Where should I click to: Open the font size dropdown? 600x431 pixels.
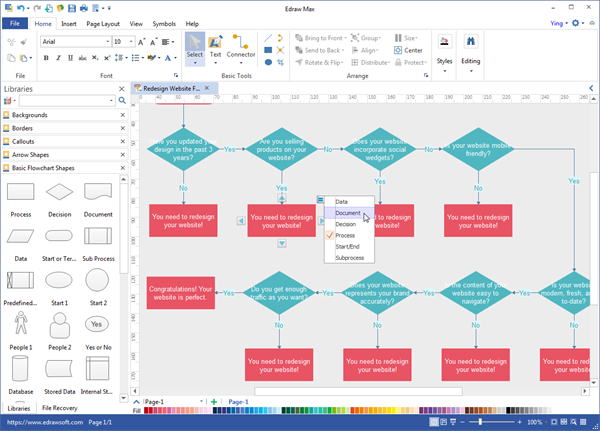[131, 41]
